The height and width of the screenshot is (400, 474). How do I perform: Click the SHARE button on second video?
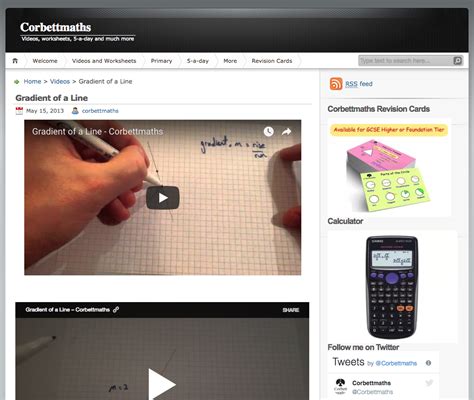point(291,310)
